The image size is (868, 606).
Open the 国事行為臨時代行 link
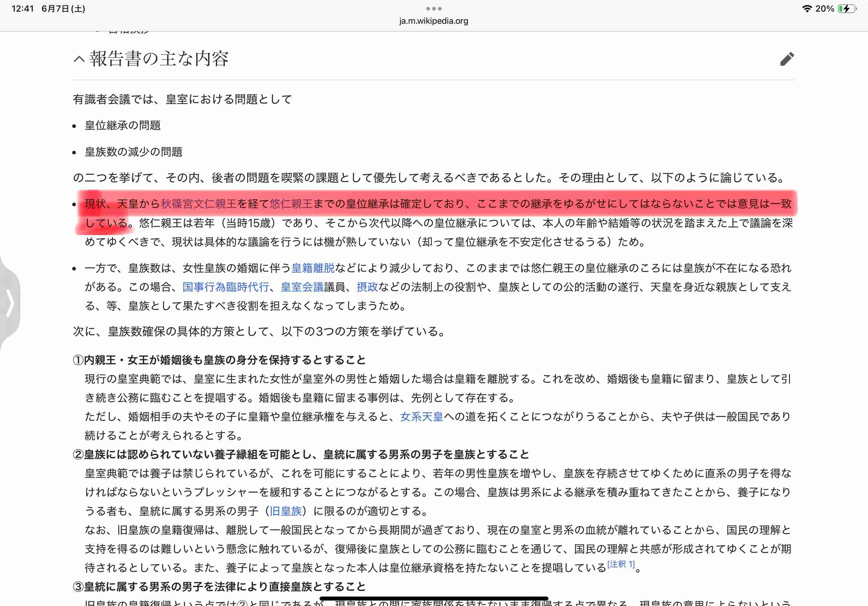226,287
